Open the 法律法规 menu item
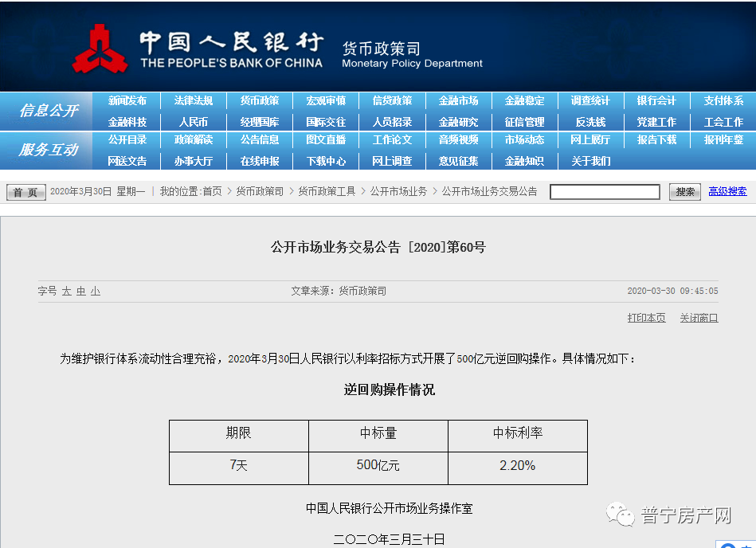756x548 pixels. click(194, 100)
